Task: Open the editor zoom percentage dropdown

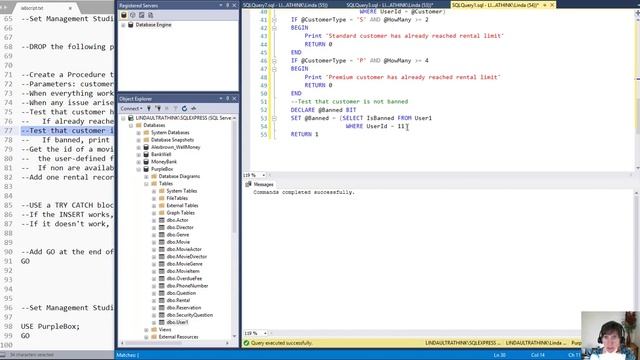Action: (264, 175)
